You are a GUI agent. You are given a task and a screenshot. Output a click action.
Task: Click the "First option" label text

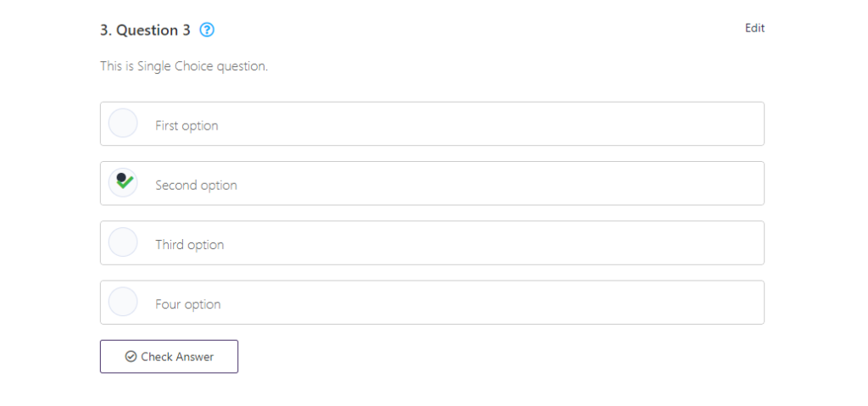186,125
